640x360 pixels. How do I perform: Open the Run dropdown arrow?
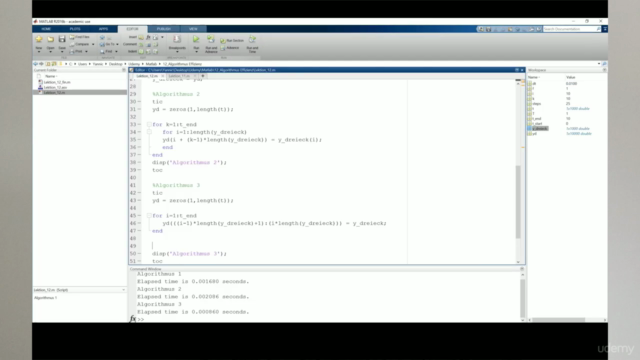[x=196, y=52]
